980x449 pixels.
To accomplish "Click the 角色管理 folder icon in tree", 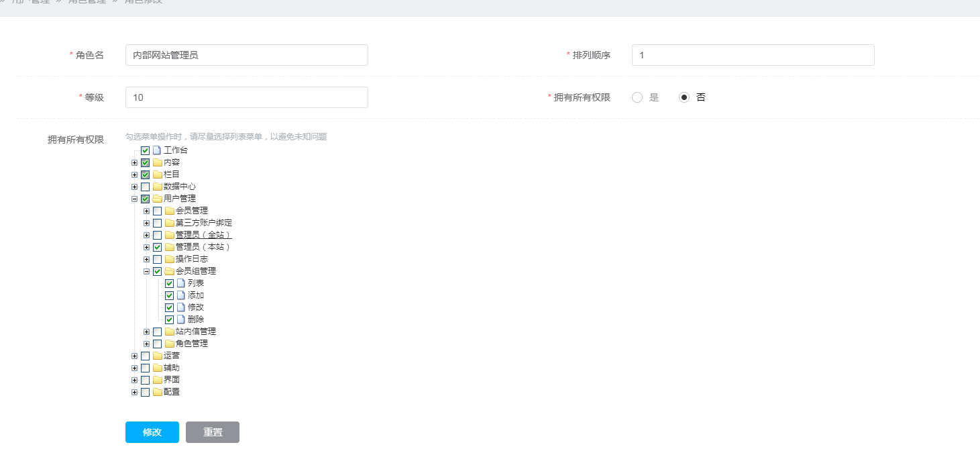I will pos(170,344).
